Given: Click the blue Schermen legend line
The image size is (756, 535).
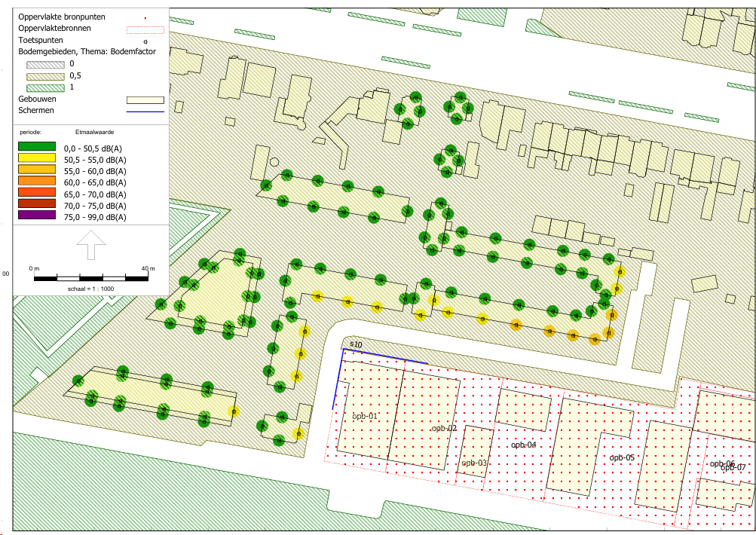Looking at the screenshot, I should pos(145,112).
